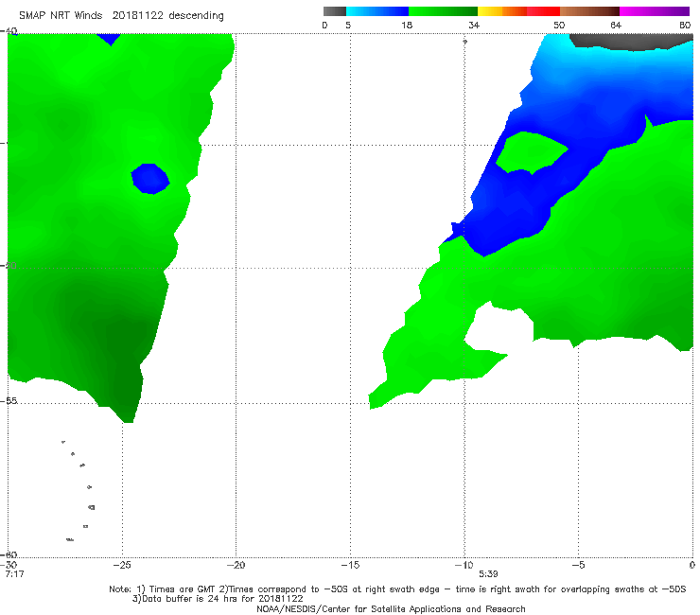
Task: Click the gray segment of the wind color bar
Action: [x=334, y=11]
